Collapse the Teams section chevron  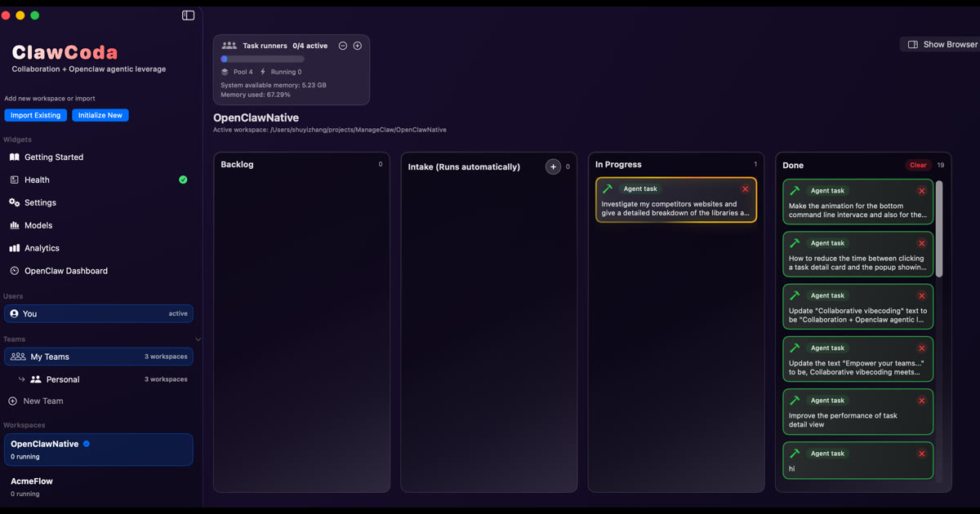click(198, 339)
